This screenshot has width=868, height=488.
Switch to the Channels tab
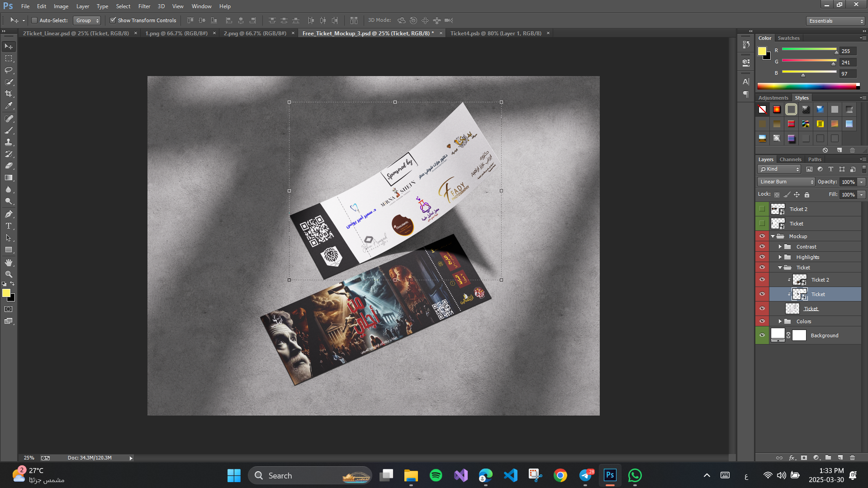pyautogui.click(x=790, y=159)
